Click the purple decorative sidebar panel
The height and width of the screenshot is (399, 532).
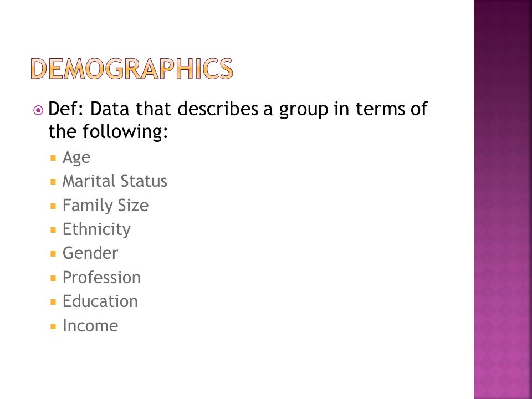click(503, 199)
